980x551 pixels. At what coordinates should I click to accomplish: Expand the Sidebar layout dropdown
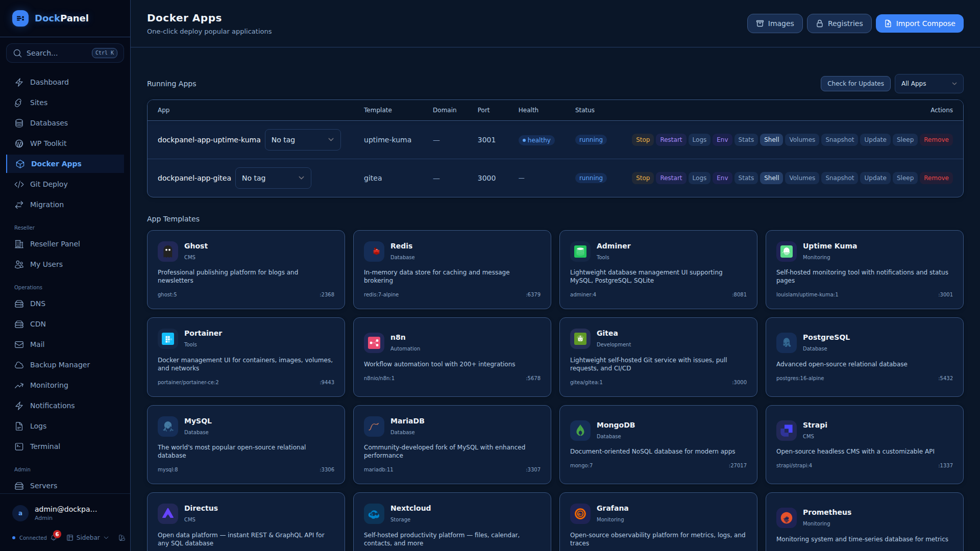coord(88,538)
